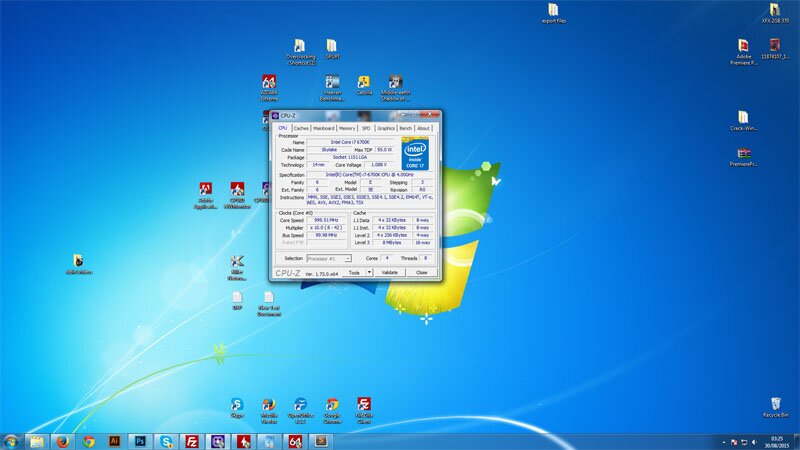Open the Bench tab in CPU-Z
This screenshot has width=800, height=450.
point(406,128)
